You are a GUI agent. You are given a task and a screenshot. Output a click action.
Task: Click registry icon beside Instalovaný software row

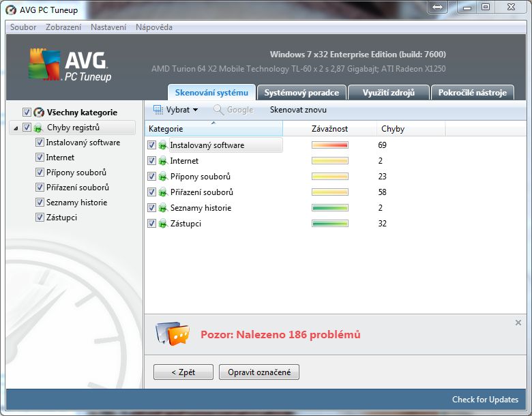[163, 145]
